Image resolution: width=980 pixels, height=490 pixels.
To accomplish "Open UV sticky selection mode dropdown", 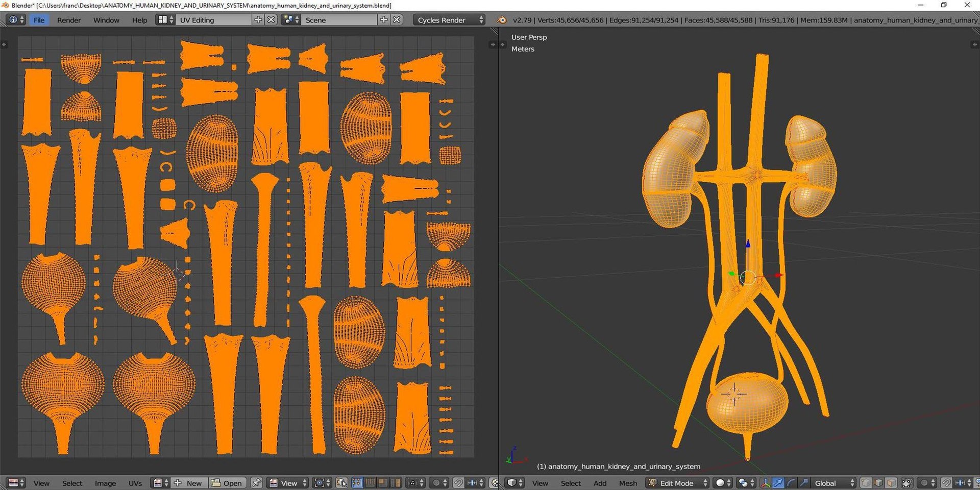I will tap(415, 483).
